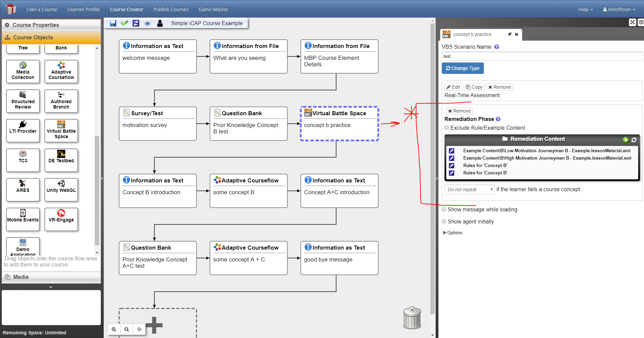The height and width of the screenshot is (338, 644).
Task: Select the some concept B Adaptive Courseflow node
Action: [x=249, y=191]
